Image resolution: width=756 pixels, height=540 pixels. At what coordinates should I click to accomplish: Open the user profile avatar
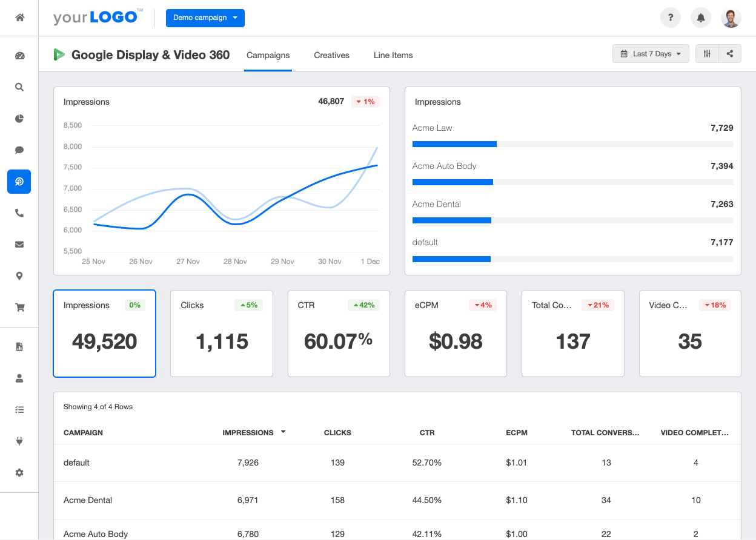pyautogui.click(x=731, y=18)
